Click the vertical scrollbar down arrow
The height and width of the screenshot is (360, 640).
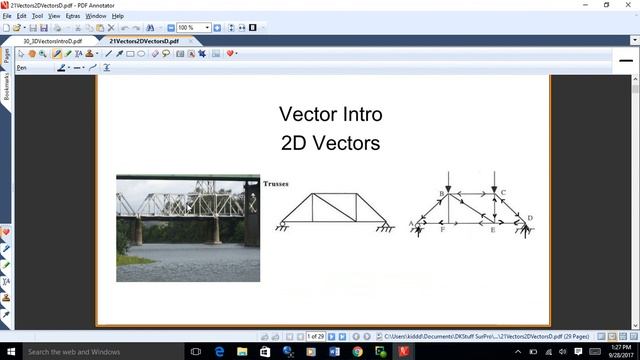point(635,325)
